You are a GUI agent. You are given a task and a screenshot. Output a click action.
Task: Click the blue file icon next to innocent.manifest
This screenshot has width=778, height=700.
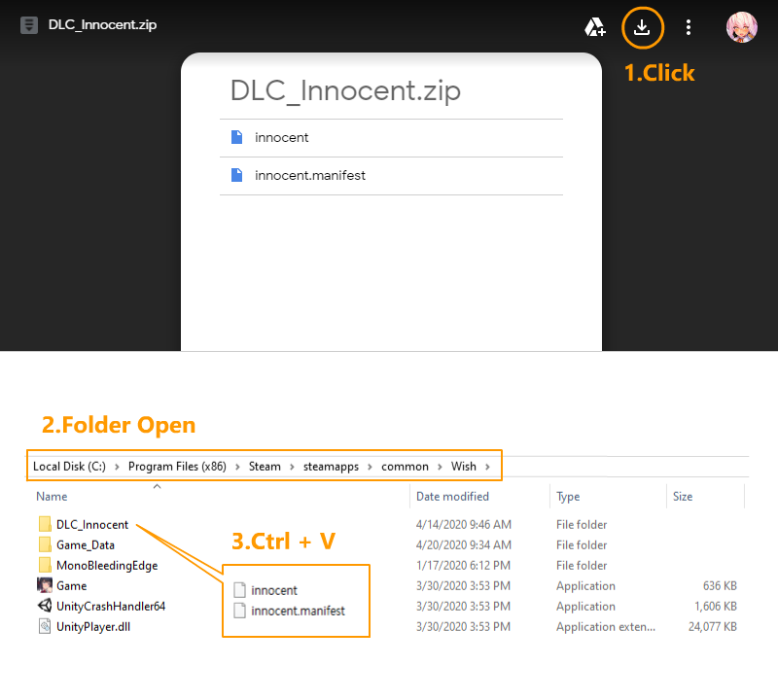236,175
